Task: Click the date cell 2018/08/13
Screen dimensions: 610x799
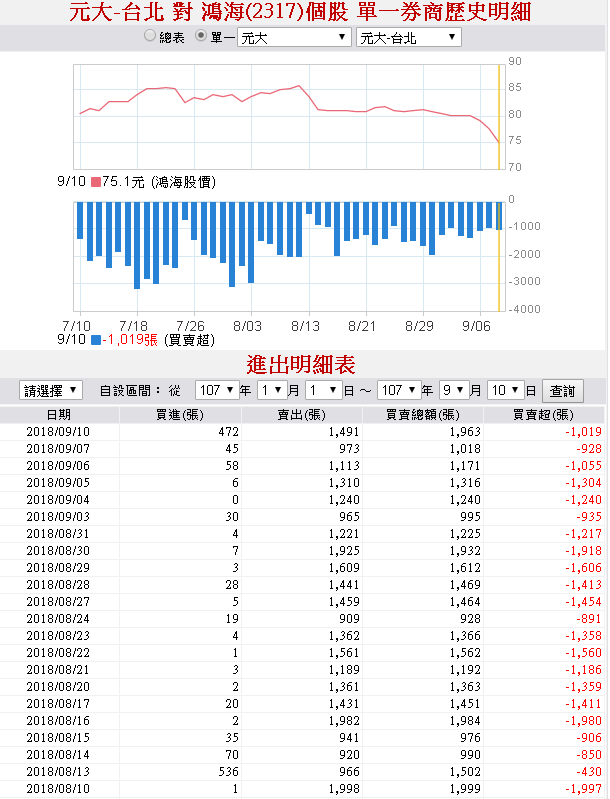Action: pos(58,771)
